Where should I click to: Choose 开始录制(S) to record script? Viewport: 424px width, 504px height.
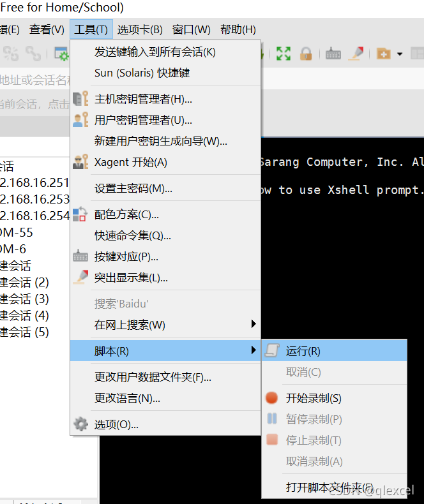[335, 398]
